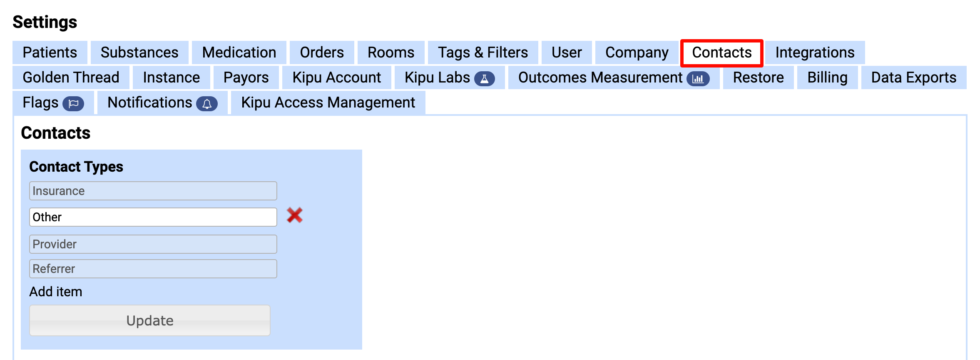The image size is (980, 360).
Task: Click into the Other contact type field
Action: tap(153, 217)
